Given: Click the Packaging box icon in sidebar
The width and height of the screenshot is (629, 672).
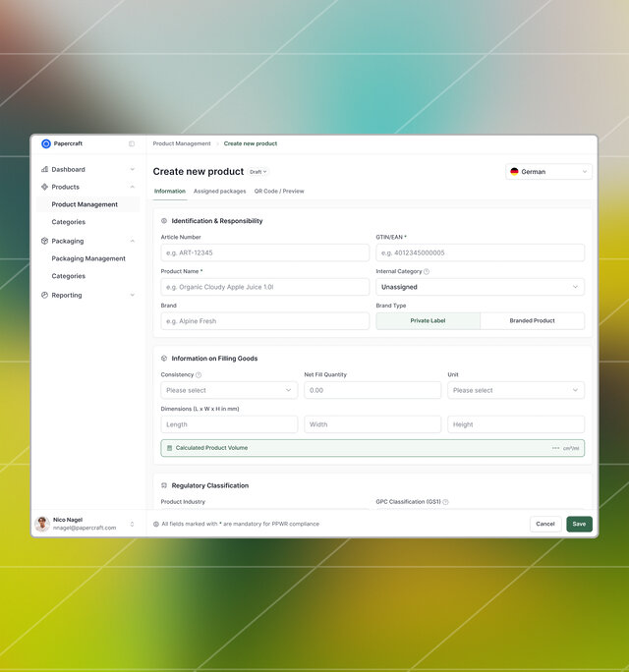Looking at the screenshot, I should 44,241.
